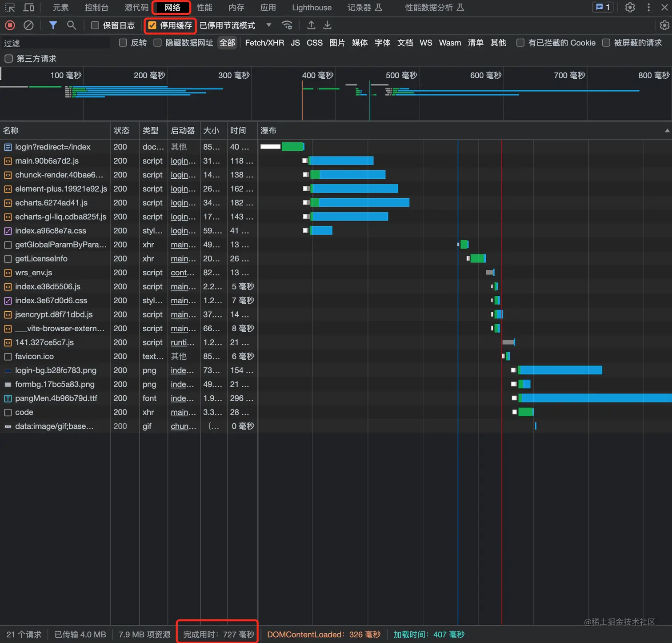672x643 pixels.
Task: Open the issues counter badge
Action: 603,7
